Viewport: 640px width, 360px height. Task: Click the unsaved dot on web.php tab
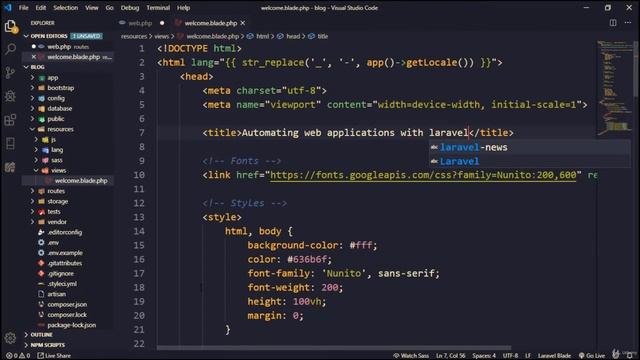pos(162,23)
